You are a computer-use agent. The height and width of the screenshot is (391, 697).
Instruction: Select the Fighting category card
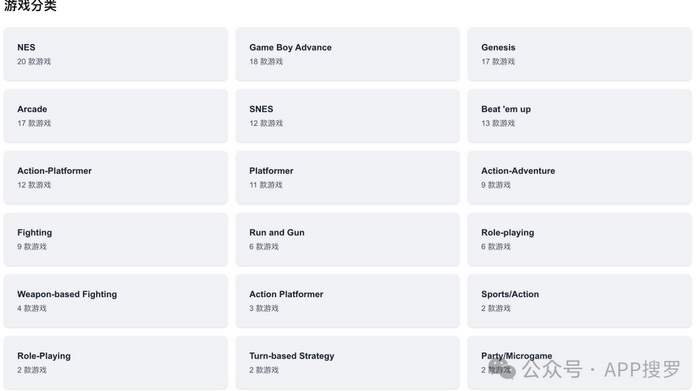tap(116, 239)
